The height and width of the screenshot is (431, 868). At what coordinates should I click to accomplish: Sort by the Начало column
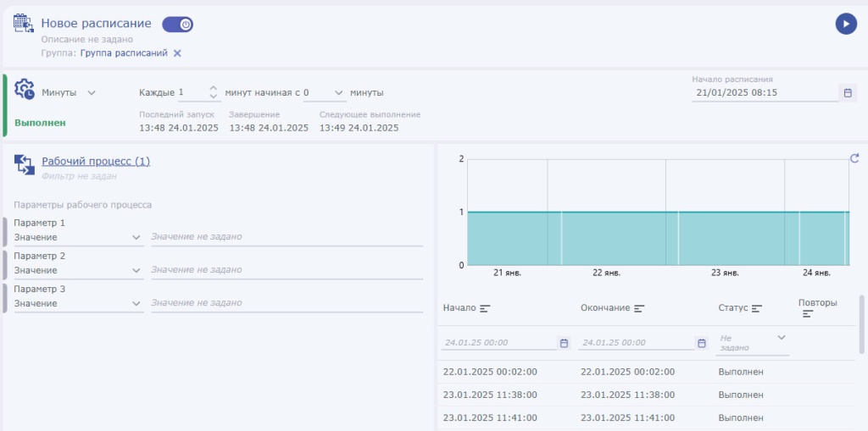coord(485,309)
